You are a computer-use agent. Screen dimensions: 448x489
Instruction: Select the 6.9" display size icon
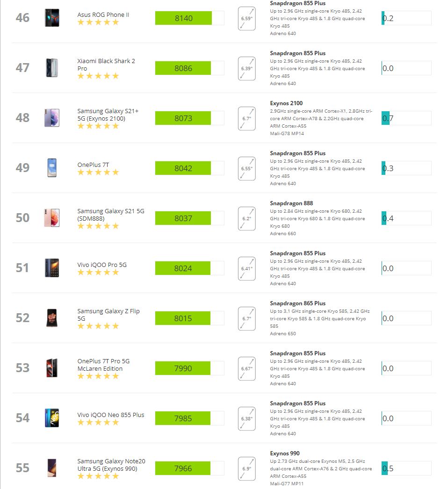click(x=247, y=469)
